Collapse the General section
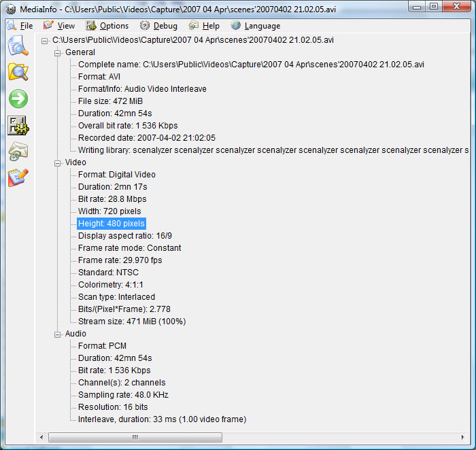Image resolution: width=476 pixels, height=450 pixels. coord(57,53)
